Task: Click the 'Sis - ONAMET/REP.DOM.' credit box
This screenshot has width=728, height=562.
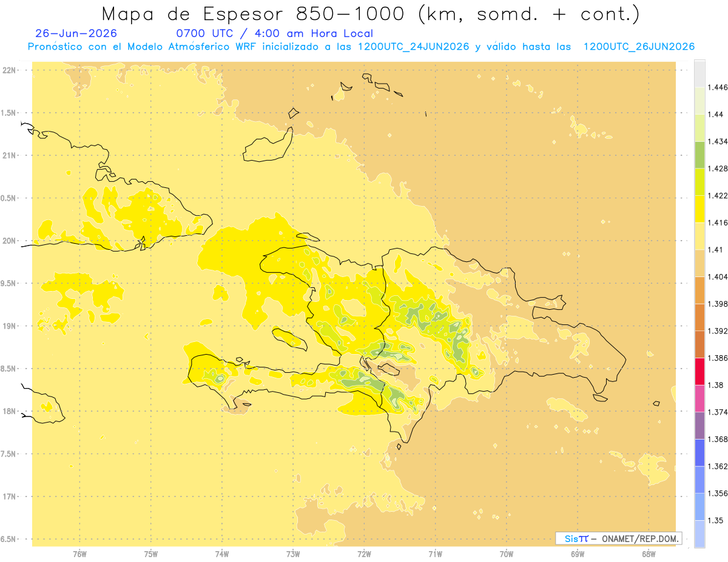Action: click(x=619, y=538)
